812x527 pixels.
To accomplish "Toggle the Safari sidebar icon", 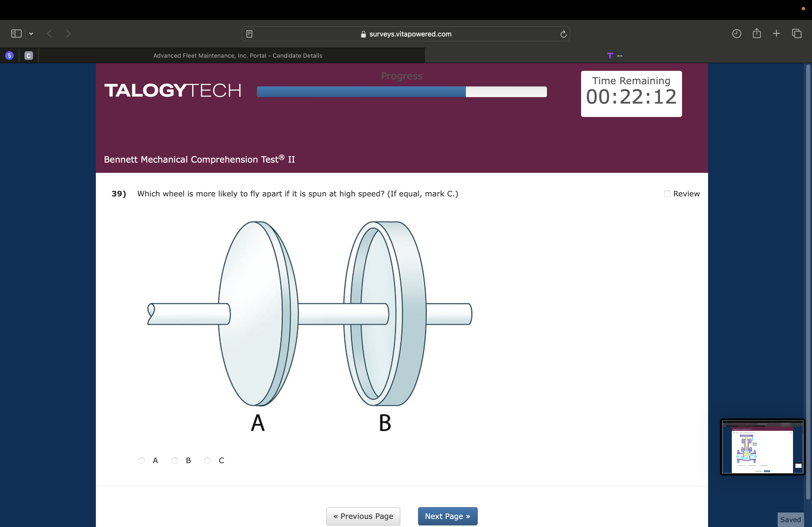I will pos(16,33).
